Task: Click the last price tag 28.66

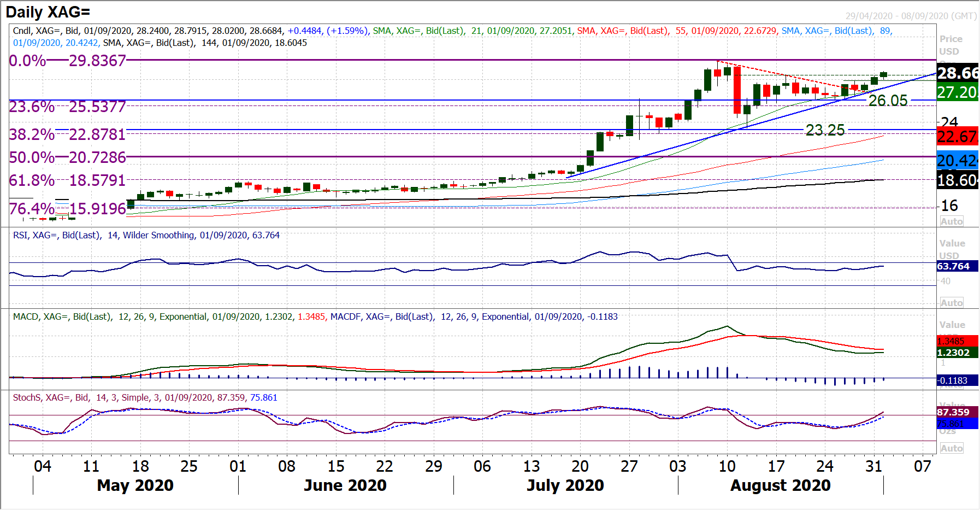Action: [958, 73]
